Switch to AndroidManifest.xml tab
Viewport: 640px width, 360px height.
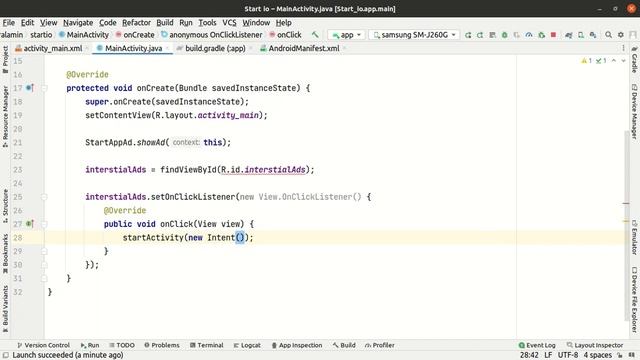point(304,49)
